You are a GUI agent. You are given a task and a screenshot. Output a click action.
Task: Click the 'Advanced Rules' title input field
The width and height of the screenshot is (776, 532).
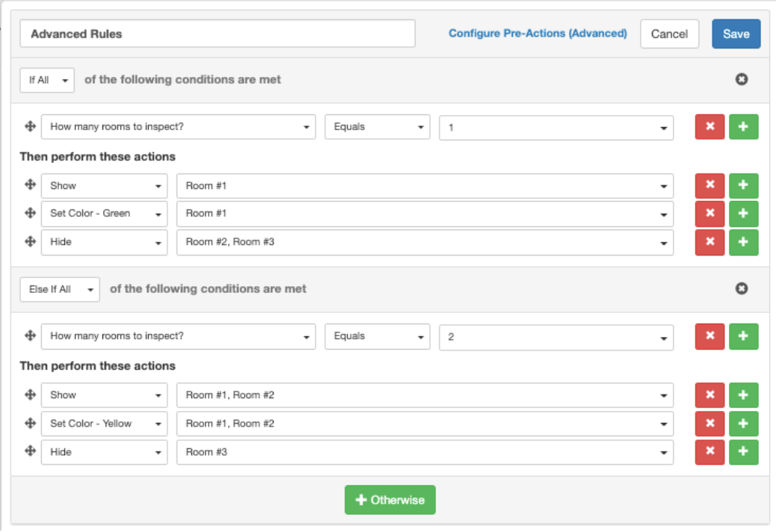[218, 34]
